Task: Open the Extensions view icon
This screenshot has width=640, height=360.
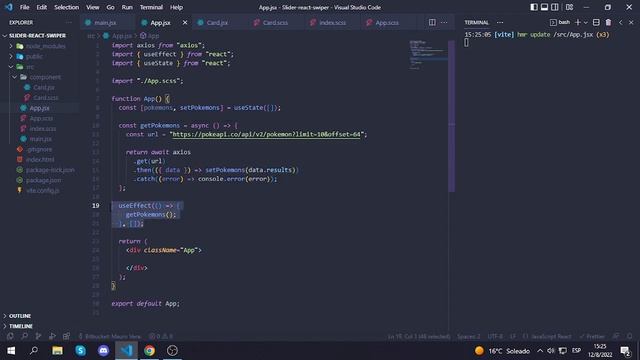Action: pos(66,336)
